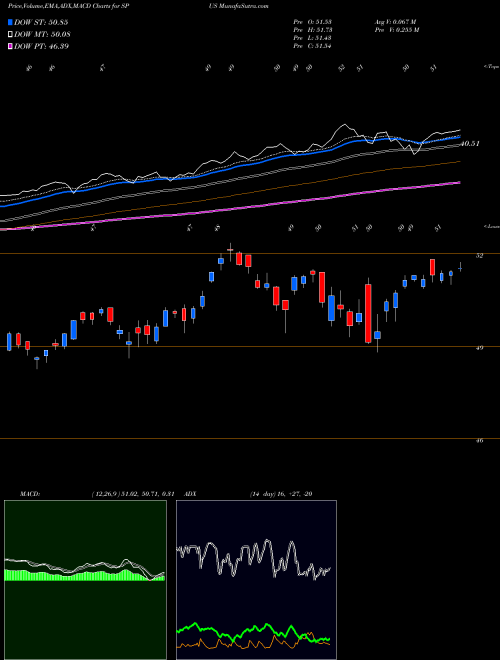This screenshot has height=660, width=500.
Task: Click the last candlestick at the chart's right end
Action: pos(460,267)
